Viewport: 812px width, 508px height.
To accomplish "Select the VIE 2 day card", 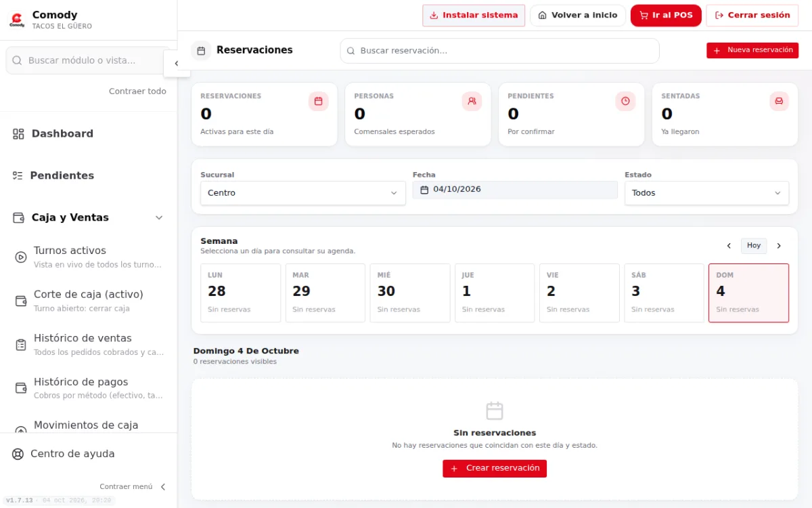I will 579,293.
